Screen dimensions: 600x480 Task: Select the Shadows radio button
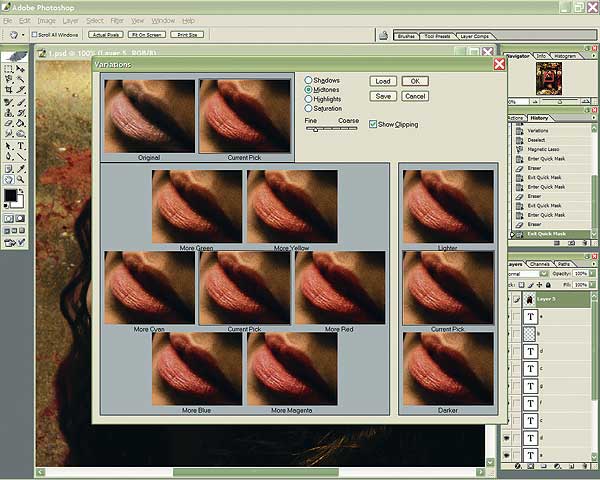click(308, 79)
